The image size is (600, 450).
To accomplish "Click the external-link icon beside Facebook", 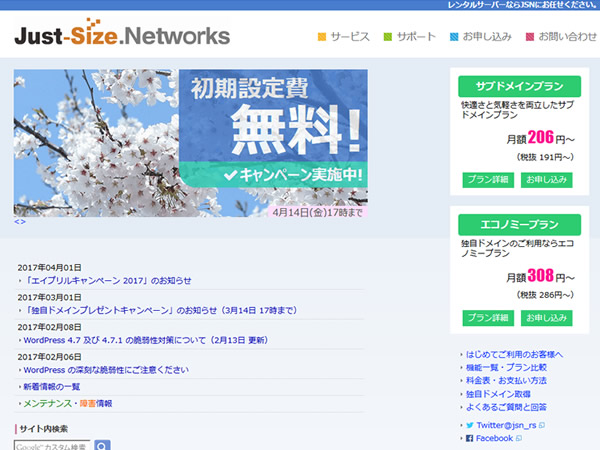I will 518,439.
